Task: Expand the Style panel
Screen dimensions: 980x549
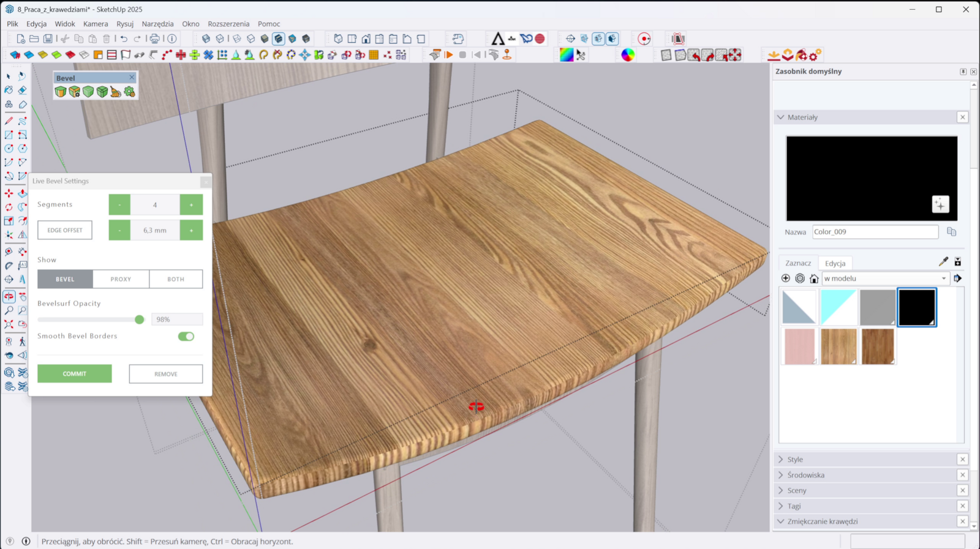Action: 795,460
